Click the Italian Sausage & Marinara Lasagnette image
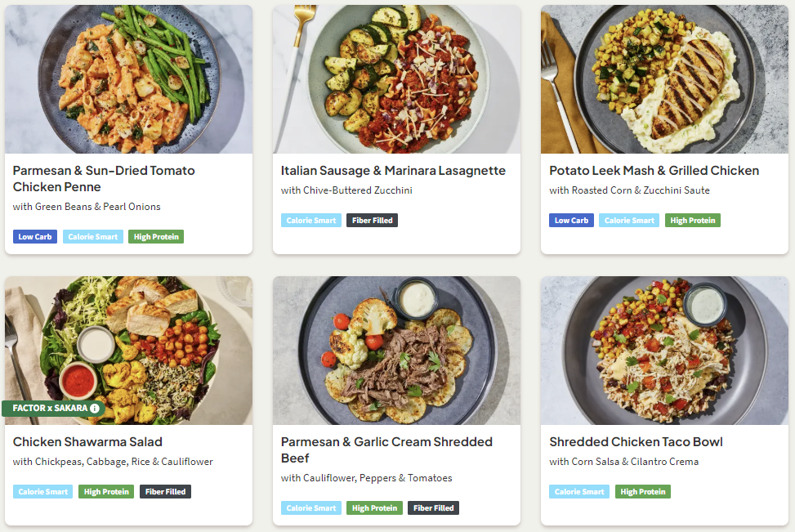This screenshot has height=532, width=795. pyautogui.click(x=396, y=79)
